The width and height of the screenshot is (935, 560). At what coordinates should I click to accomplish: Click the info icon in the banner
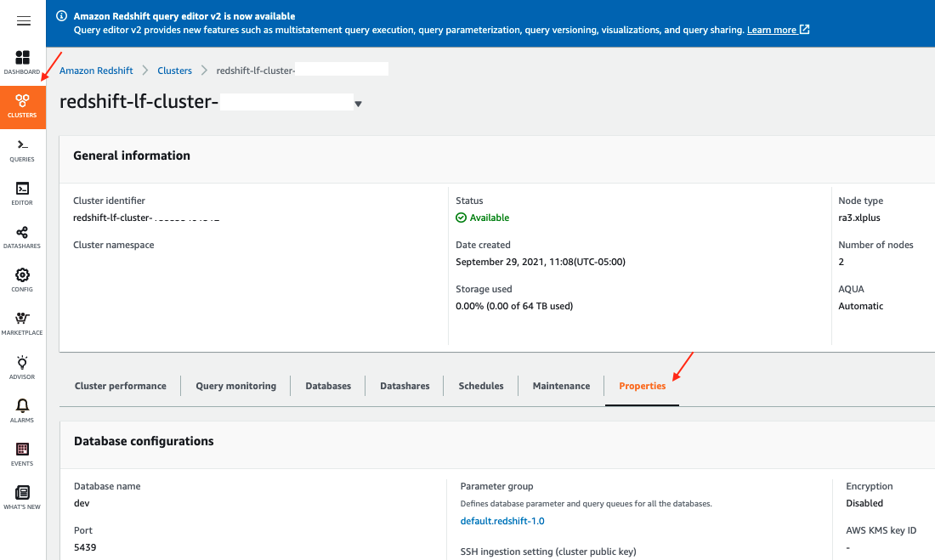(x=61, y=16)
